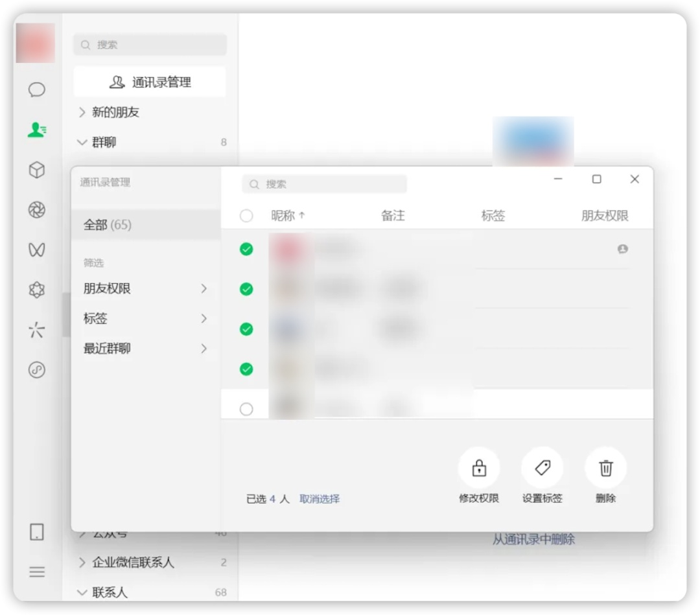Check the fifth unselected contact row
Image resolution: width=700 pixels, height=615 pixels.
coord(246,409)
